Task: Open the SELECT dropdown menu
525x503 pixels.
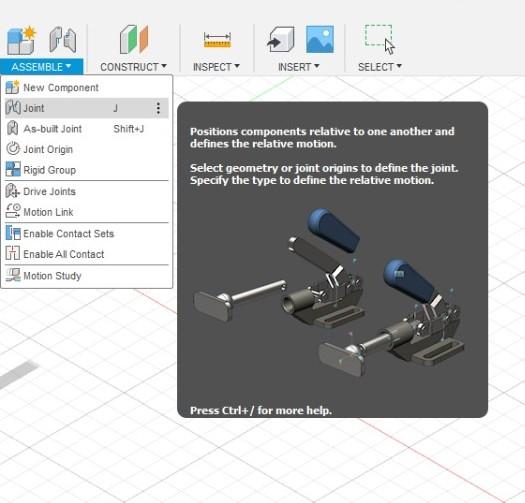Action: coord(380,67)
